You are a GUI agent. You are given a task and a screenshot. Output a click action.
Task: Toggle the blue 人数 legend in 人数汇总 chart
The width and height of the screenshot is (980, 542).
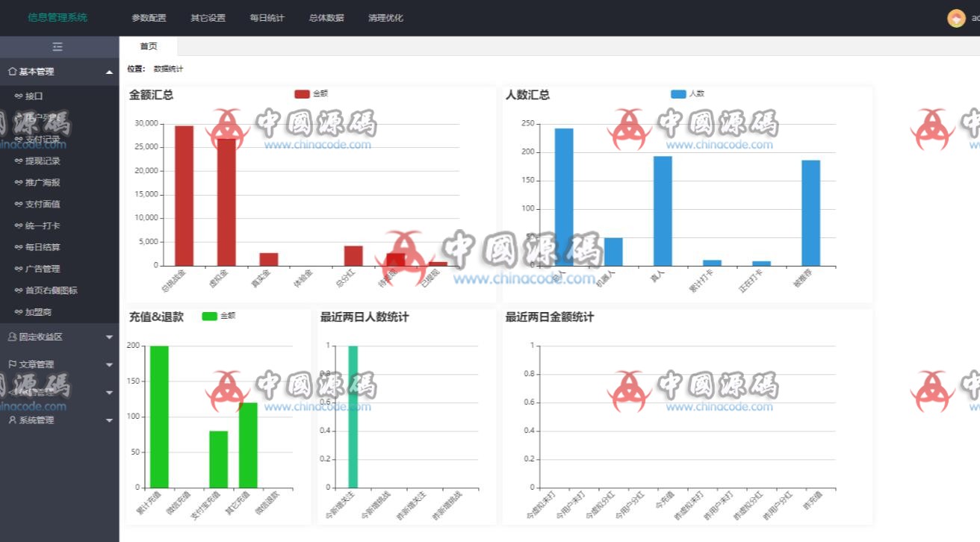[678, 94]
